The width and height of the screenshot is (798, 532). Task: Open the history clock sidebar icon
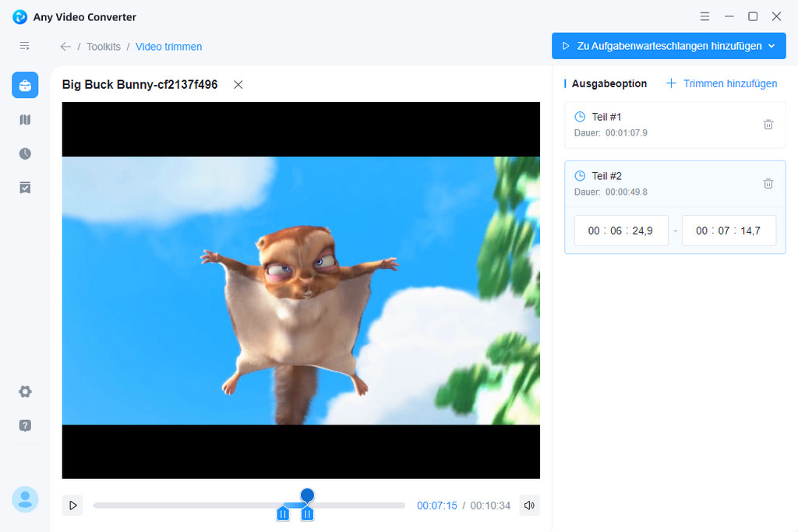pos(25,153)
